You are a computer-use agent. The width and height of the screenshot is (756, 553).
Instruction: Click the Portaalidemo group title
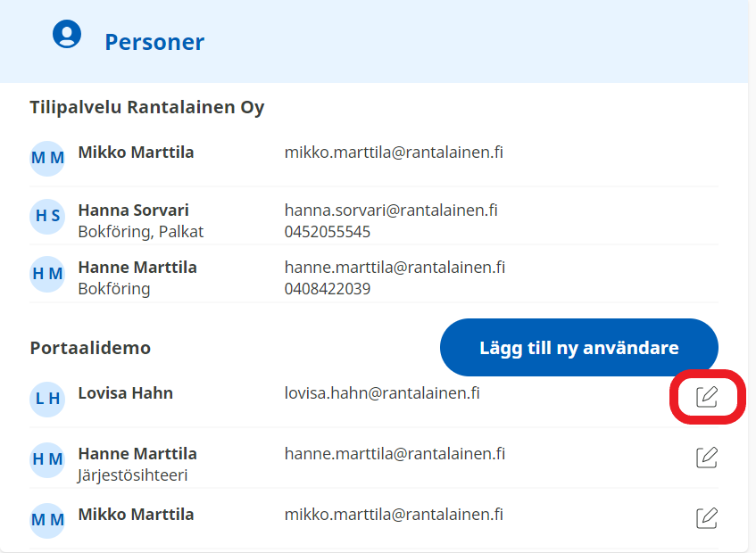pos(90,348)
